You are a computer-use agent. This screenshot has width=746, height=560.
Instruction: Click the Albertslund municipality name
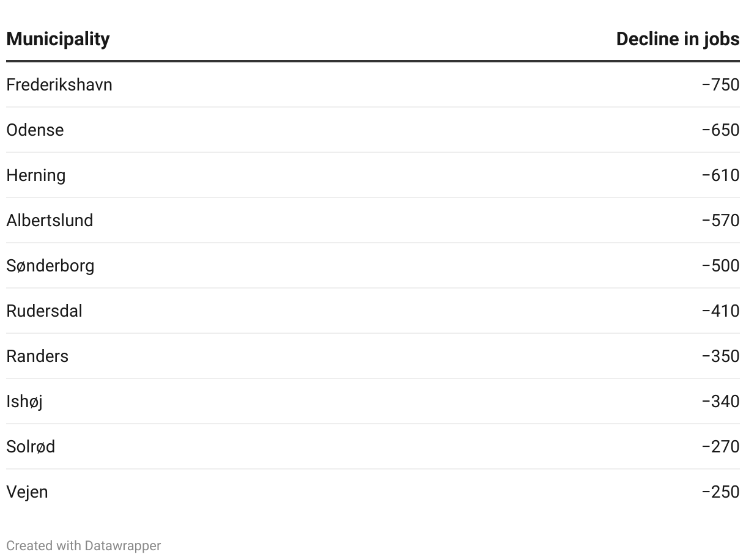click(50, 220)
